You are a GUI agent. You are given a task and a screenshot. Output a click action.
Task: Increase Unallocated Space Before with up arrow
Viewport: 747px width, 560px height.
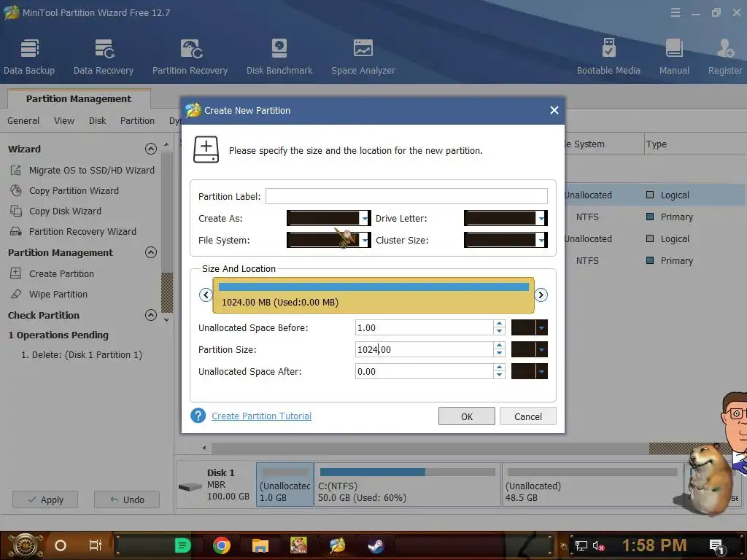pos(499,324)
